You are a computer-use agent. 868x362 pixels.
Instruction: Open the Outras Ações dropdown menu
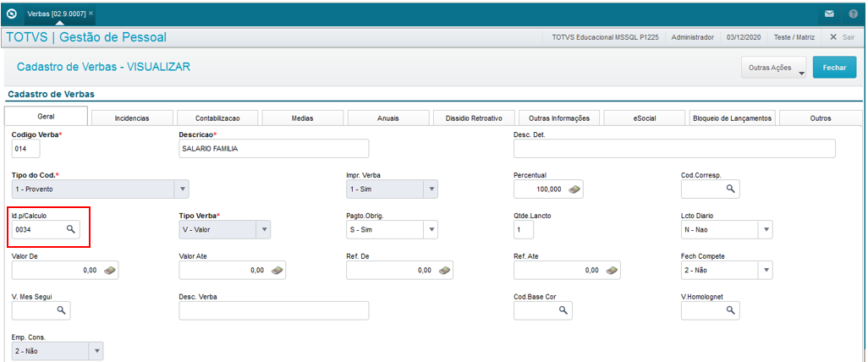pyautogui.click(x=774, y=68)
